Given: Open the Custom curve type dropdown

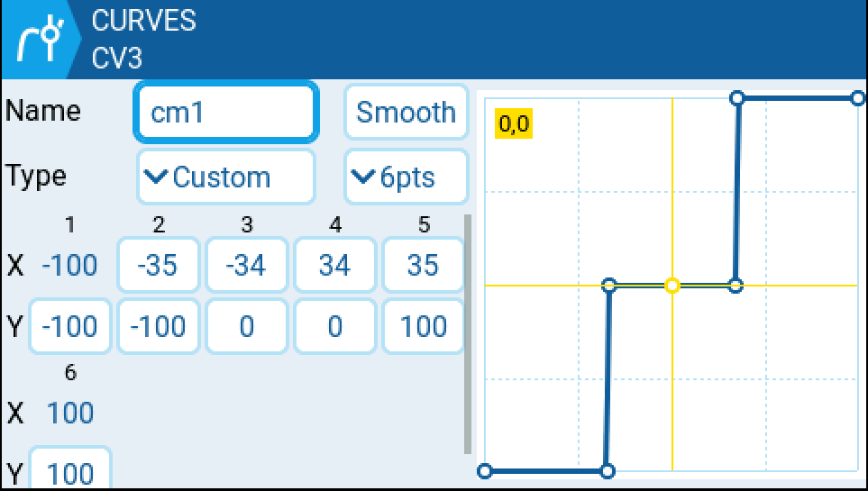Looking at the screenshot, I should 226,177.
